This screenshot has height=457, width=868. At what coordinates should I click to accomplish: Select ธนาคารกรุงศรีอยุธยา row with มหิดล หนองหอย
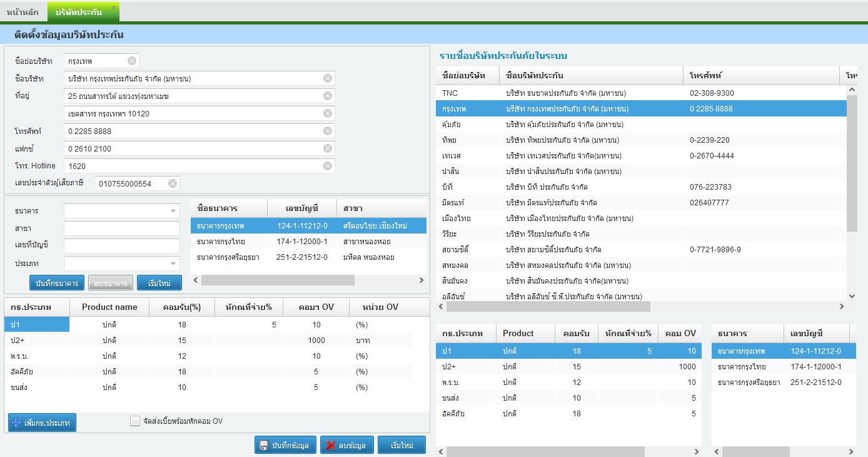pyautogui.click(x=308, y=257)
